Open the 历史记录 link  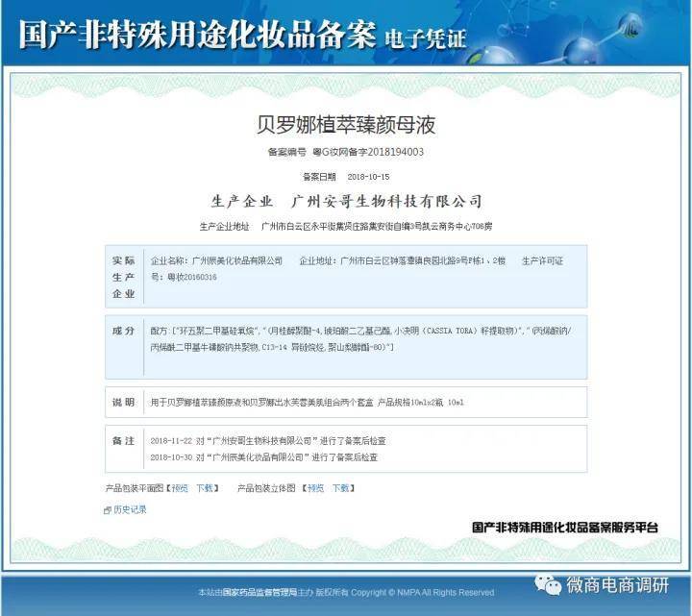tap(131, 510)
